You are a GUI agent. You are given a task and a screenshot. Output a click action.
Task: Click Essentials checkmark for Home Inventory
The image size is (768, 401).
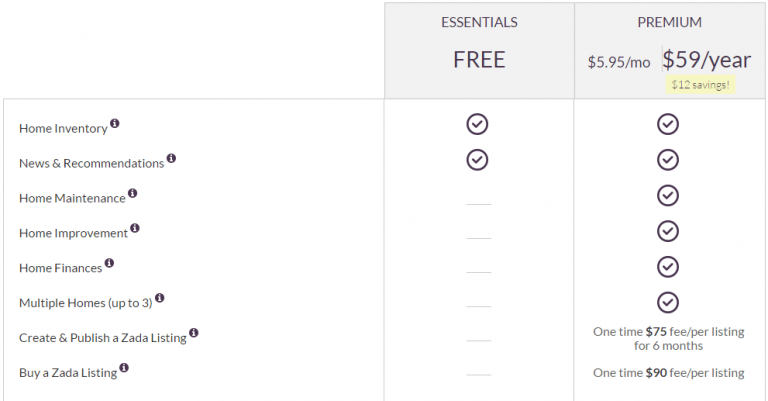(x=478, y=124)
